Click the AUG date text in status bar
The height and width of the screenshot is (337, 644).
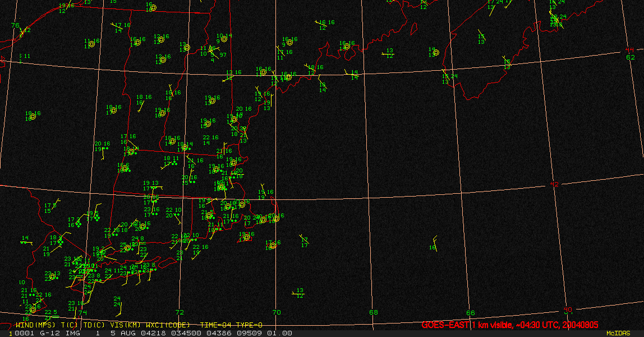point(127,333)
